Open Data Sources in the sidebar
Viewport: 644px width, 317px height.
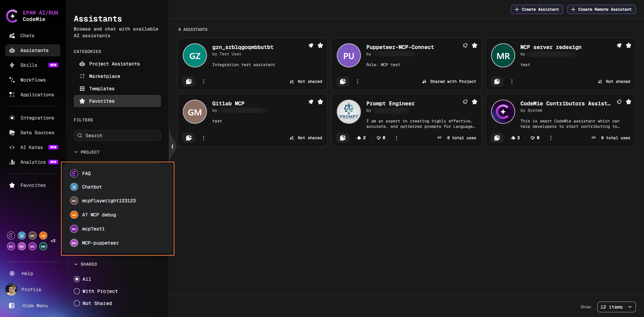click(33, 133)
